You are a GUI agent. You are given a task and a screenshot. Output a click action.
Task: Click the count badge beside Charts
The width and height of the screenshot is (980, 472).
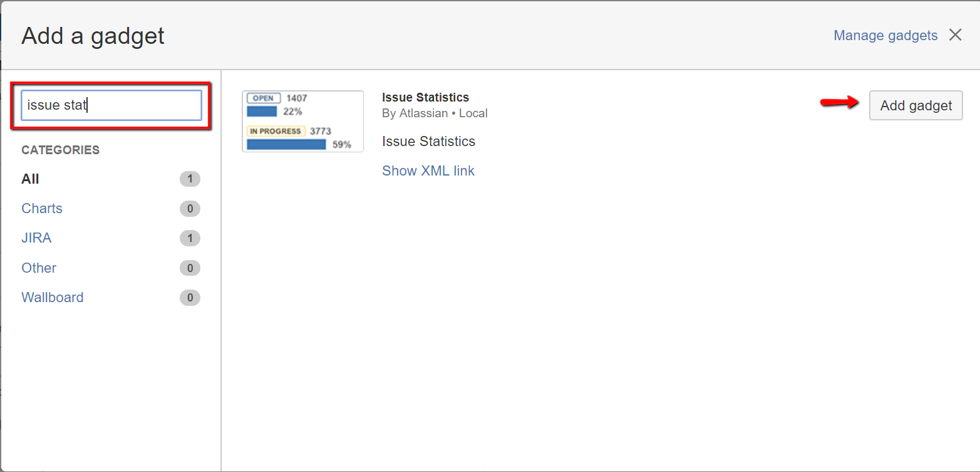190,209
